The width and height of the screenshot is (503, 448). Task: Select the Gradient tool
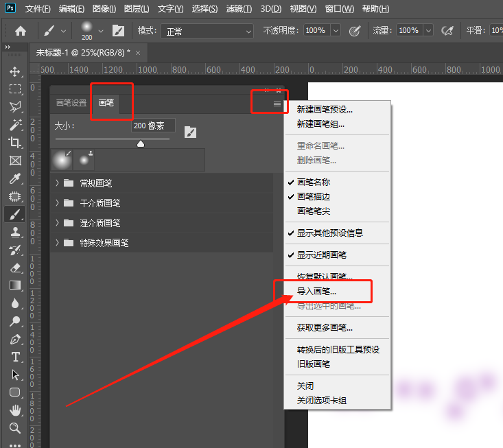(x=15, y=285)
